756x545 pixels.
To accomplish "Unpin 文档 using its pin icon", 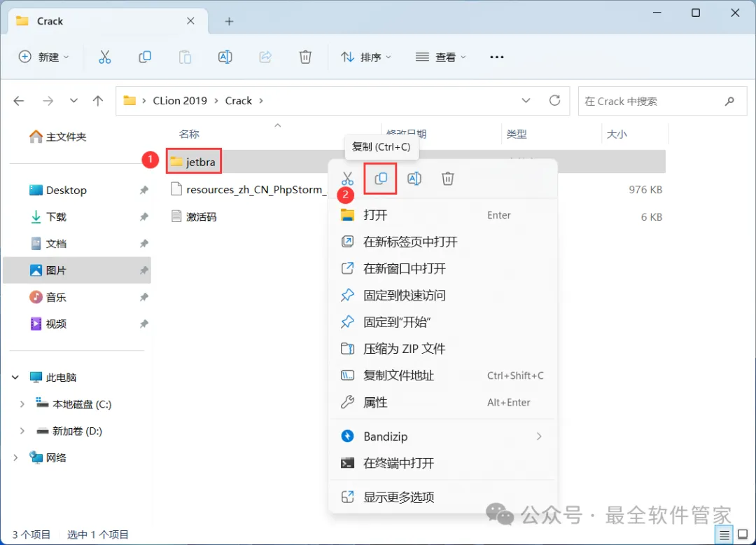I will click(x=143, y=244).
